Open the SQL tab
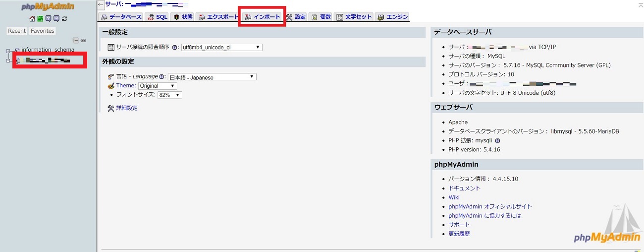This screenshot has width=644, height=252. tap(158, 17)
